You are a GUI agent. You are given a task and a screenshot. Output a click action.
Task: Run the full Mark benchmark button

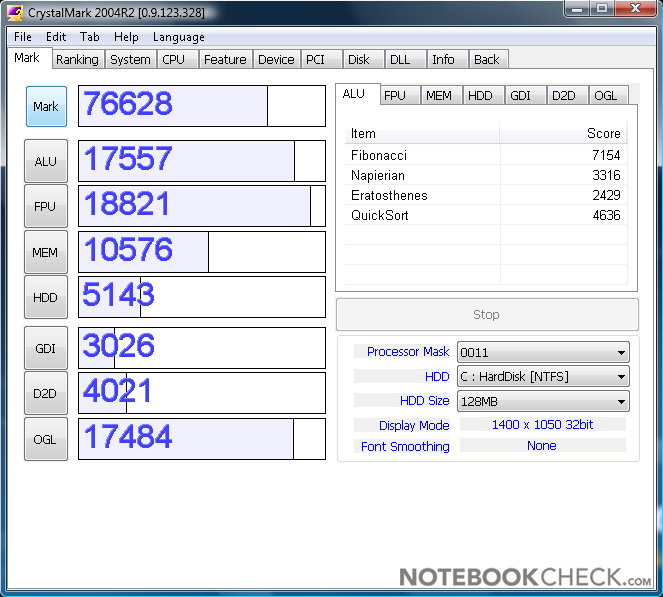[46, 106]
